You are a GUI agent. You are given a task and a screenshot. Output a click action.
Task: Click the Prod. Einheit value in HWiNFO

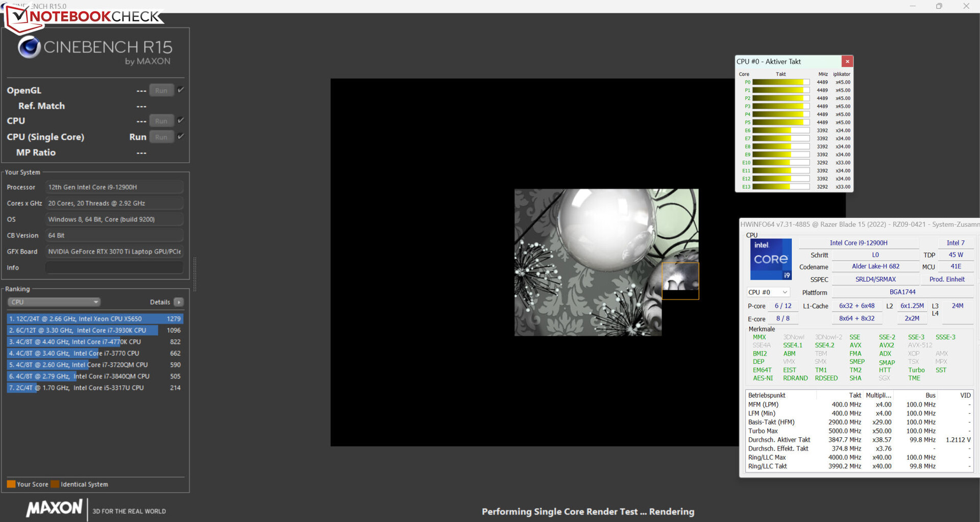[947, 279]
